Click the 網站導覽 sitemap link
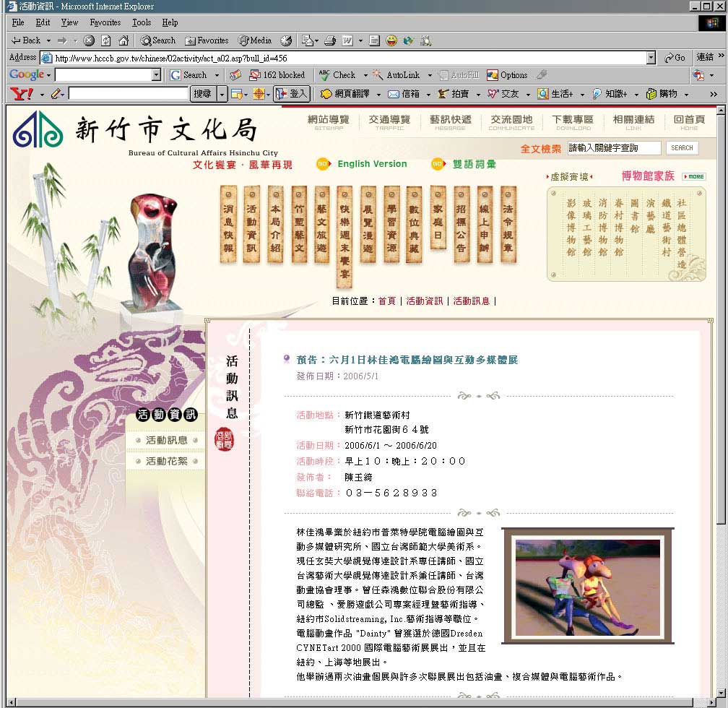The image size is (728, 708). coord(329,122)
